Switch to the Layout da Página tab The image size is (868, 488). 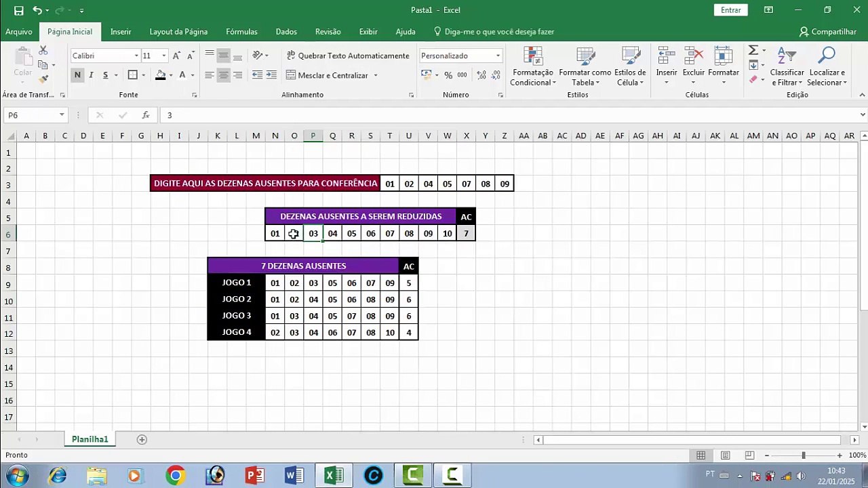[178, 32]
